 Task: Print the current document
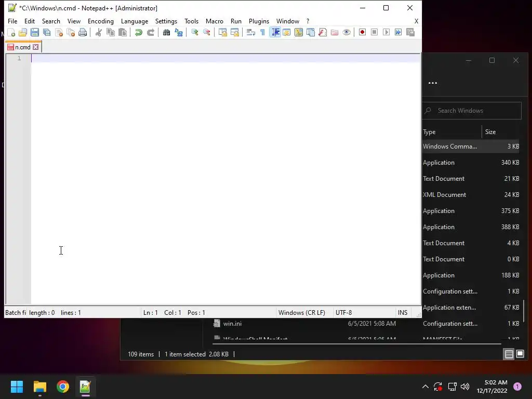point(83,32)
